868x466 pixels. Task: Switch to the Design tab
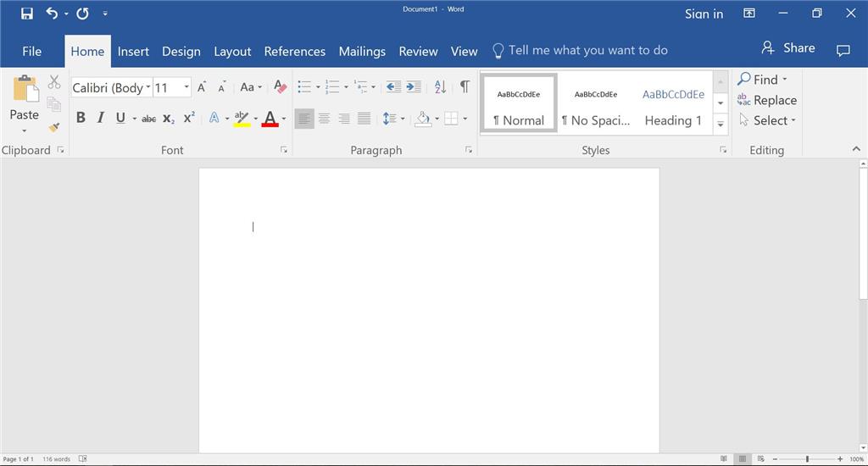pos(181,52)
